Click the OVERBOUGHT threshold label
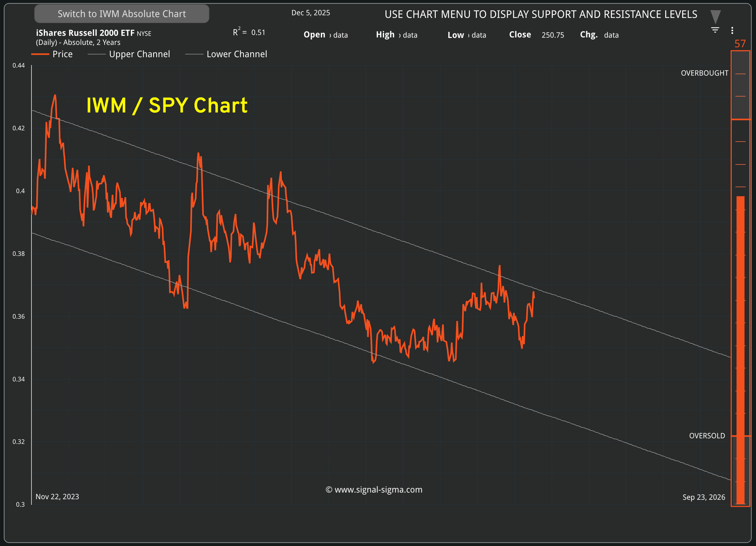This screenshot has height=546, width=756. coord(704,73)
